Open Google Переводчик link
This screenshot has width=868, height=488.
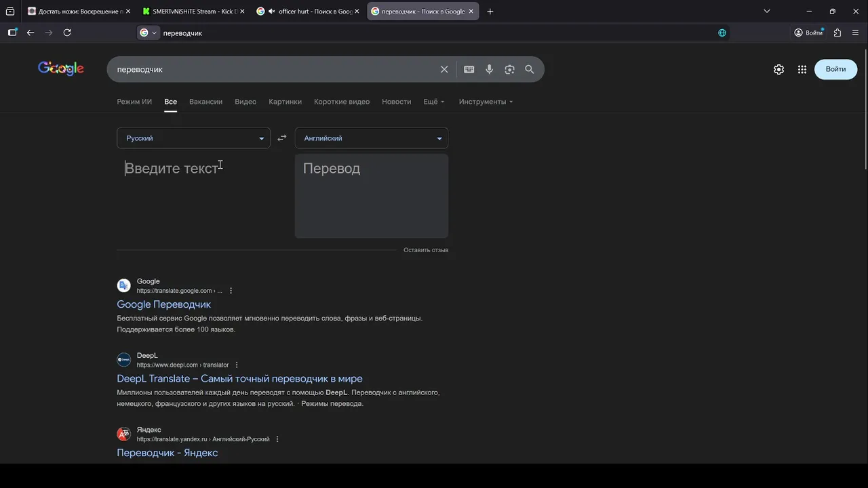(x=163, y=304)
